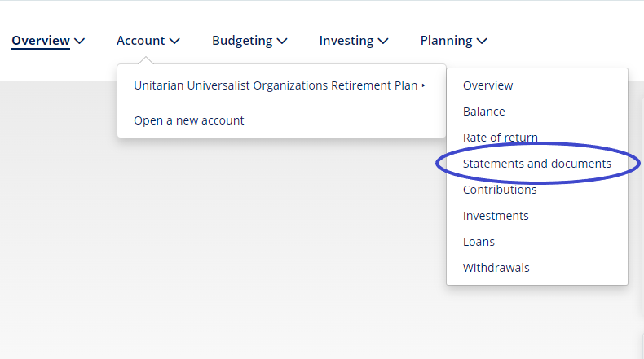The image size is (644, 359).
Task: Open the Investing navigation menu
Action: pyautogui.click(x=346, y=41)
